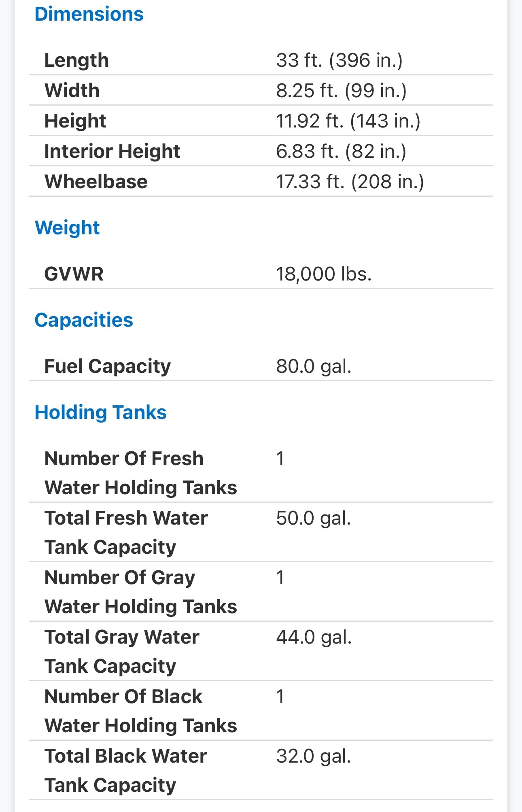Select the Interior Height label
Screen dimensions: 522x812
pyautogui.click(x=112, y=151)
